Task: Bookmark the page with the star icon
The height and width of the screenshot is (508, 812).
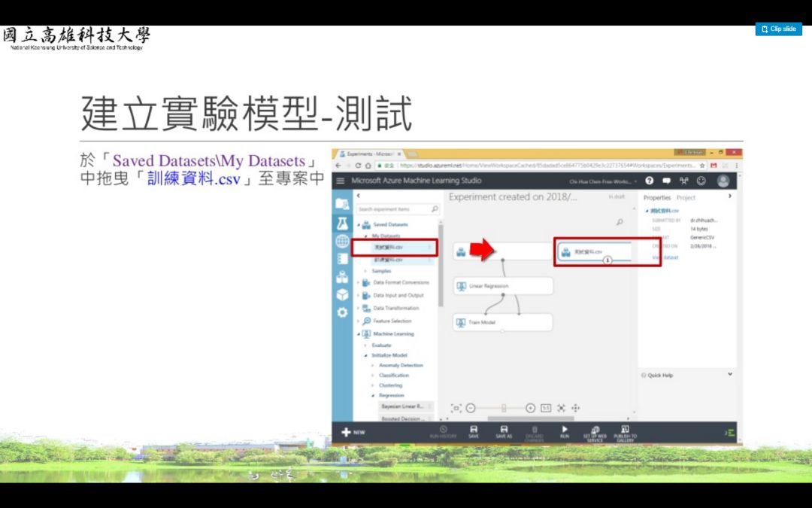Action: coord(702,166)
